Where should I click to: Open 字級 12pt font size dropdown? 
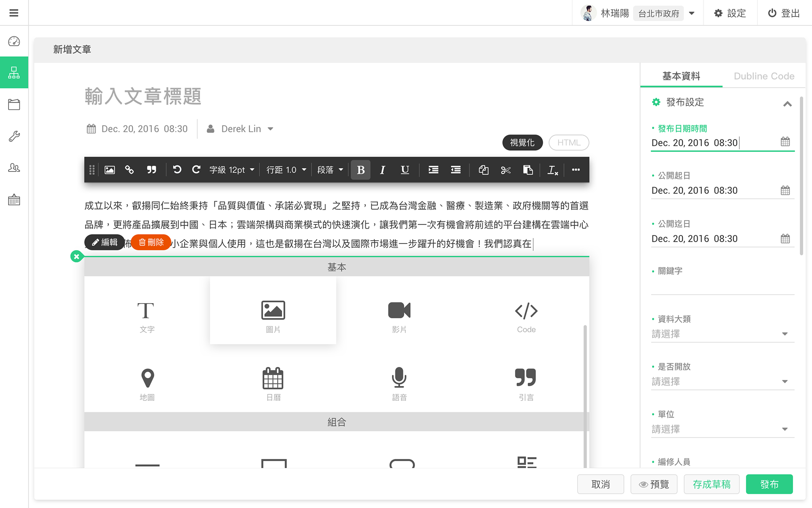pyautogui.click(x=232, y=170)
